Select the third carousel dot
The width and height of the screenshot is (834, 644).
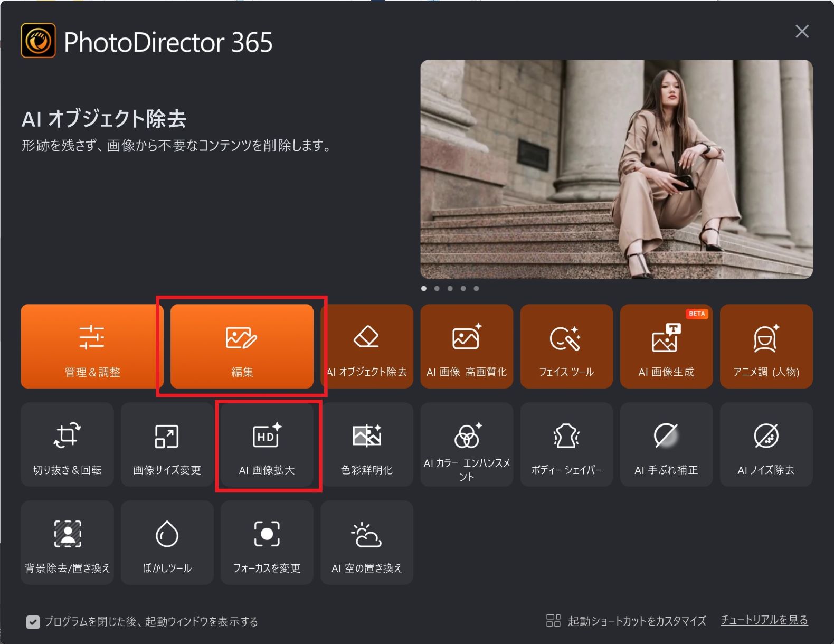(450, 288)
